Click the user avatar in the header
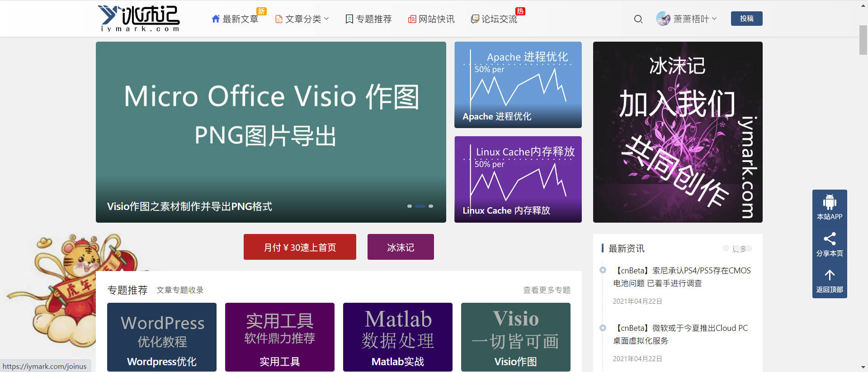 point(663,19)
